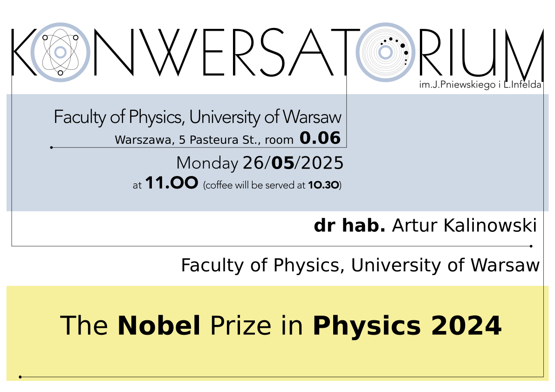Click the speaker's affiliation below his name
The height and width of the screenshot is (392, 555).
[360, 265]
